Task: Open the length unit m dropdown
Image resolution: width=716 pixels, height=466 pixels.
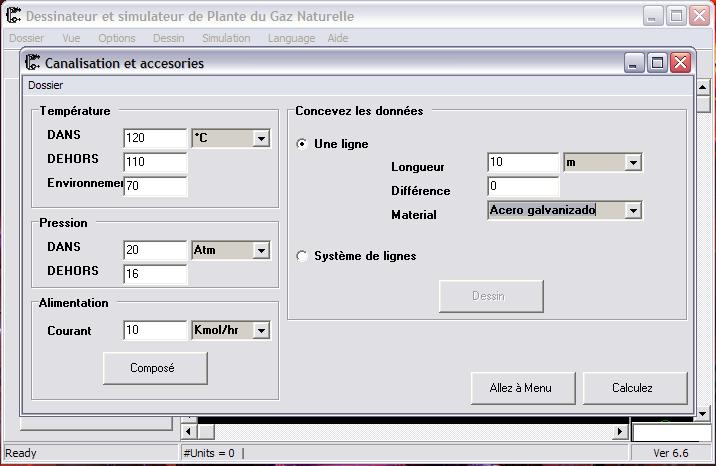Action: [603, 162]
